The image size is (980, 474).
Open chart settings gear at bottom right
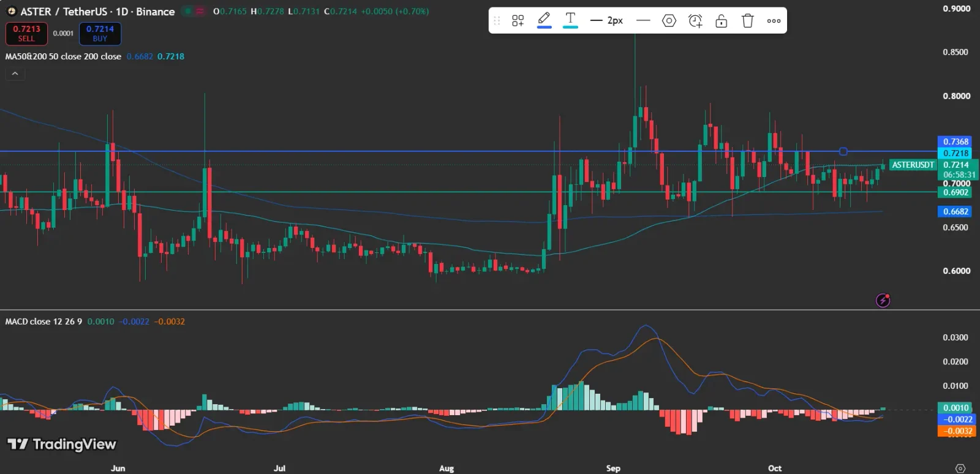click(x=960, y=468)
